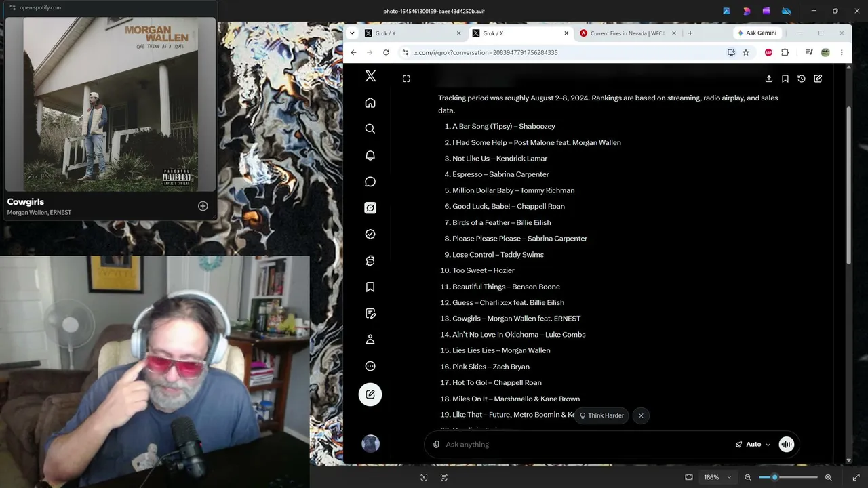Click the Edit image icon in title bar
868x488 pixels.
(726, 11)
